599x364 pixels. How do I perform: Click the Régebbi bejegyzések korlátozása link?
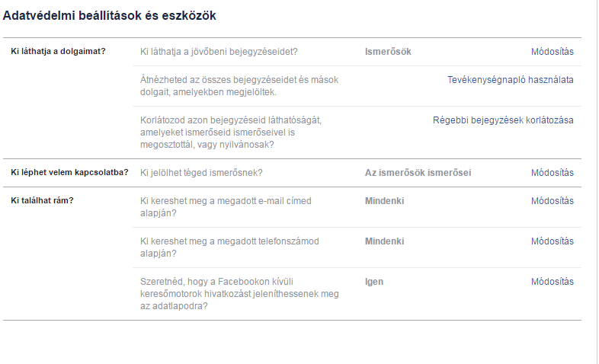coord(503,120)
